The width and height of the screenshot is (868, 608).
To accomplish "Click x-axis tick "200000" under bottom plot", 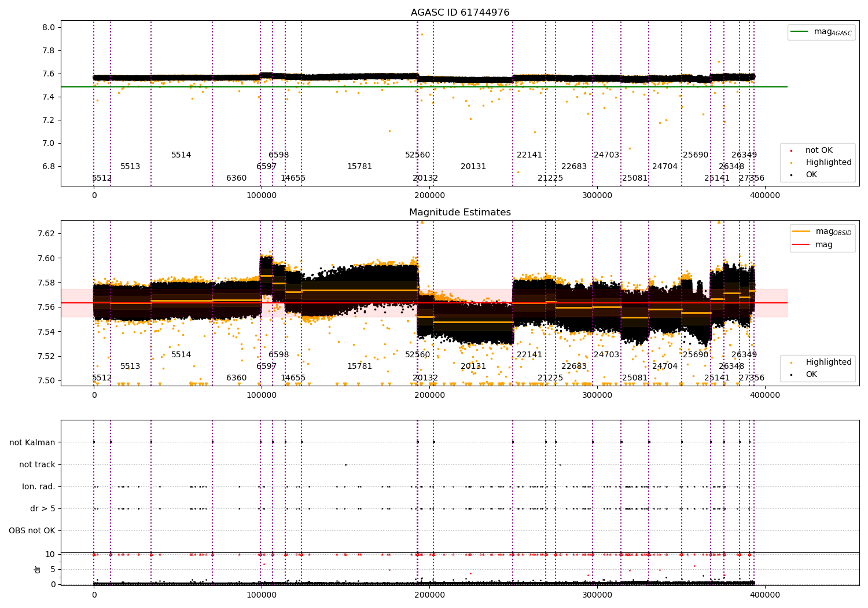I will (x=429, y=595).
